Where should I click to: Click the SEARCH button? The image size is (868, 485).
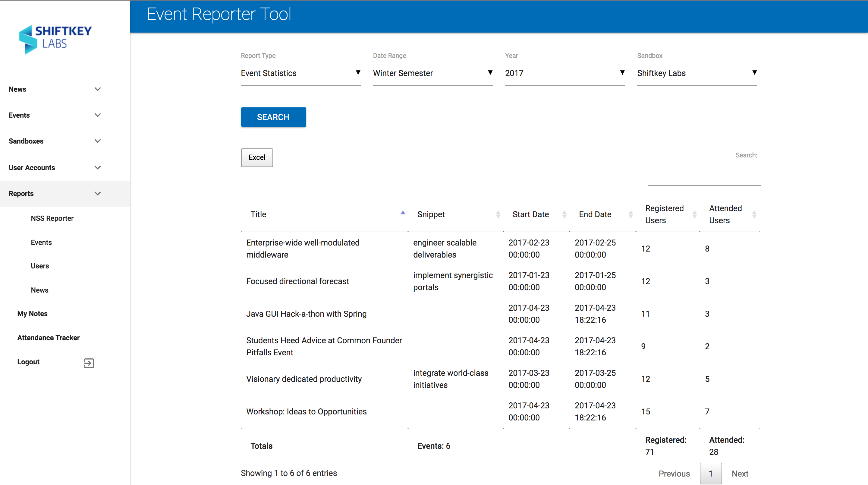pyautogui.click(x=274, y=117)
